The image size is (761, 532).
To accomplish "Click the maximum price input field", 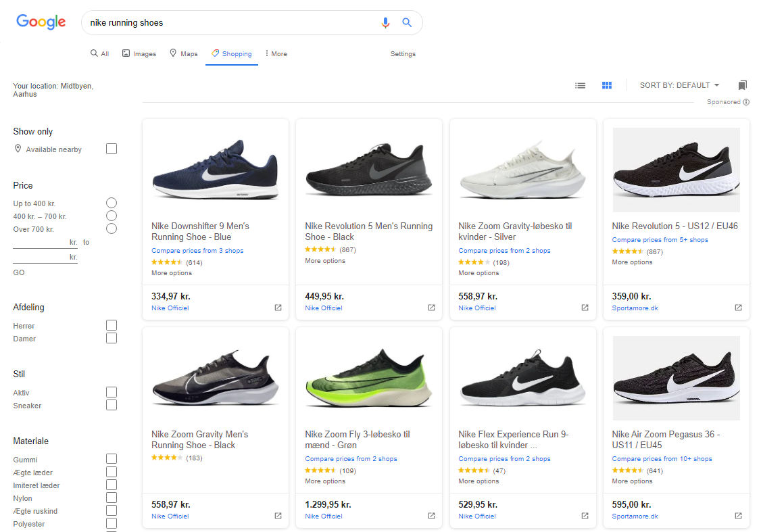I will coord(45,258).
